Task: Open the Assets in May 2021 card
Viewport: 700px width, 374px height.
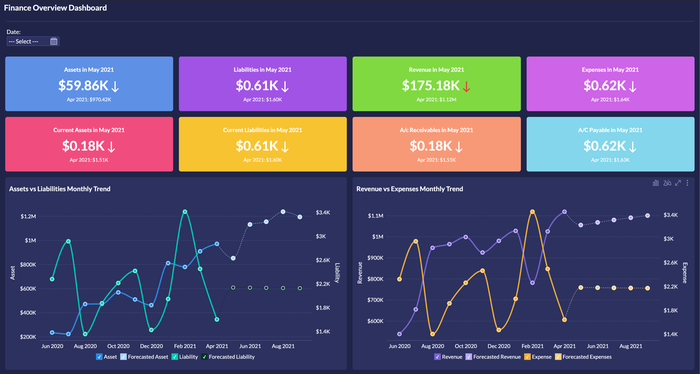Action: [89, 83]
